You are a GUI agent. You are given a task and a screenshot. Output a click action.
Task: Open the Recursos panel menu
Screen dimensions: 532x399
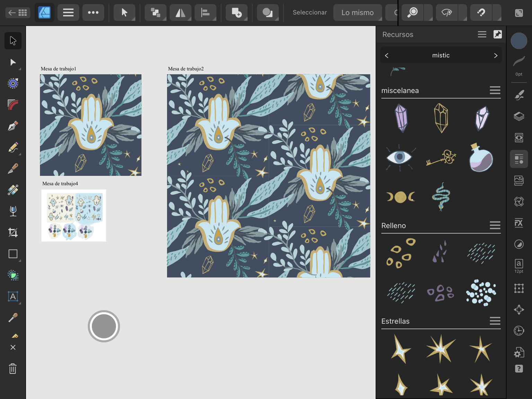click(x=482, y=34)
